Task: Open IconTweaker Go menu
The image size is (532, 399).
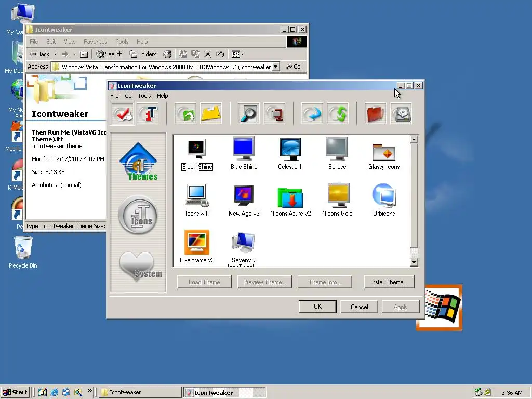Action: (128, 96)
